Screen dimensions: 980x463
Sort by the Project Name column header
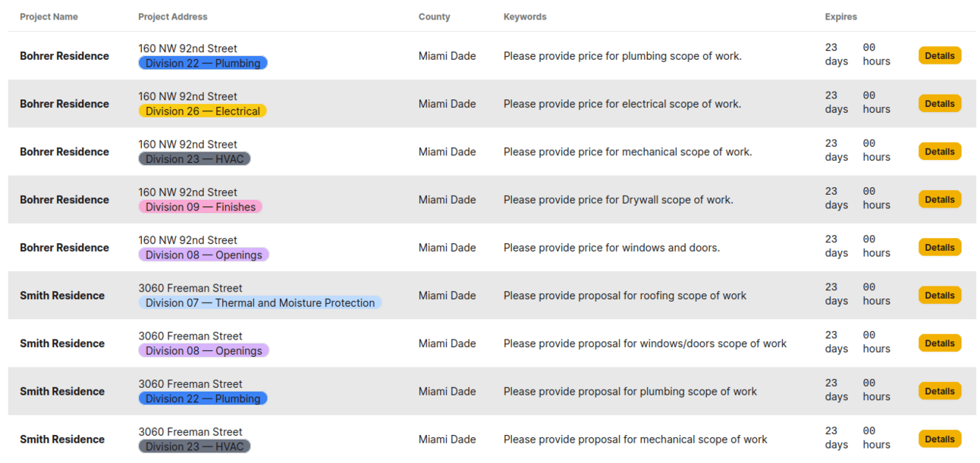(49, 17)
